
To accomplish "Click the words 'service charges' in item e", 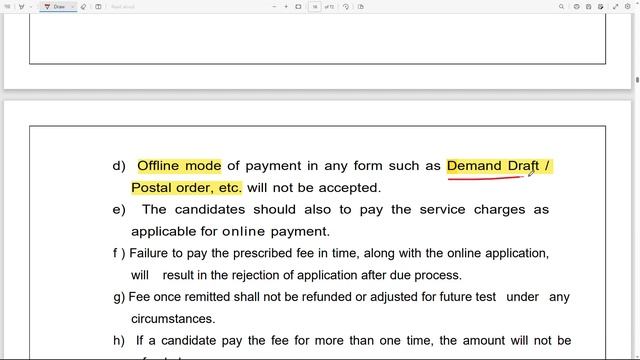I will tap(473, 209).
